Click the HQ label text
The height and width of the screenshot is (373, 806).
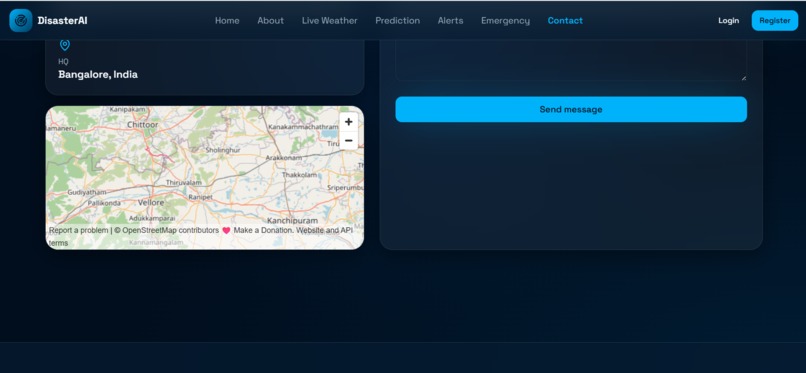coord(63,62)
